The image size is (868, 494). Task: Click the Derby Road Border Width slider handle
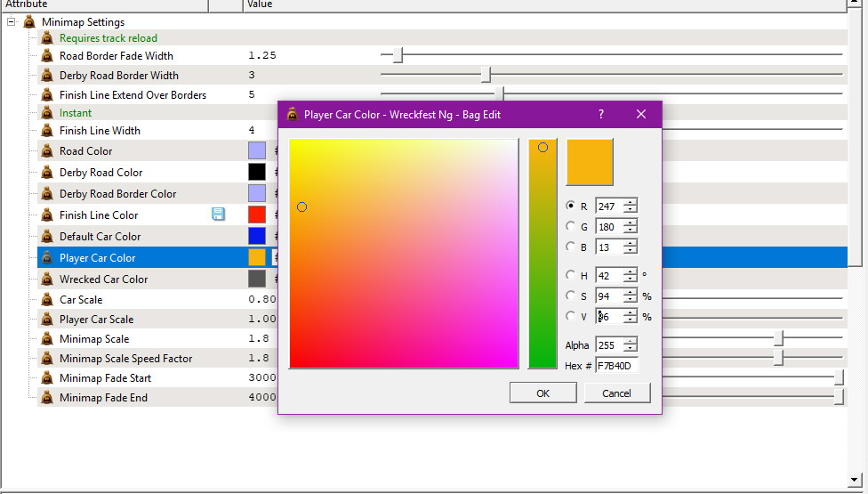click(486, 74)
